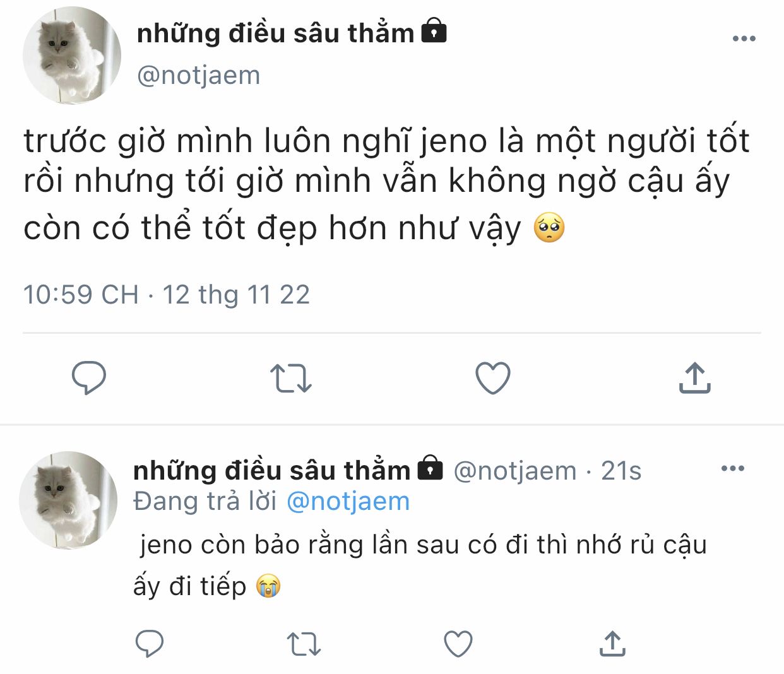Reply to the main tweet

(89, 378)
